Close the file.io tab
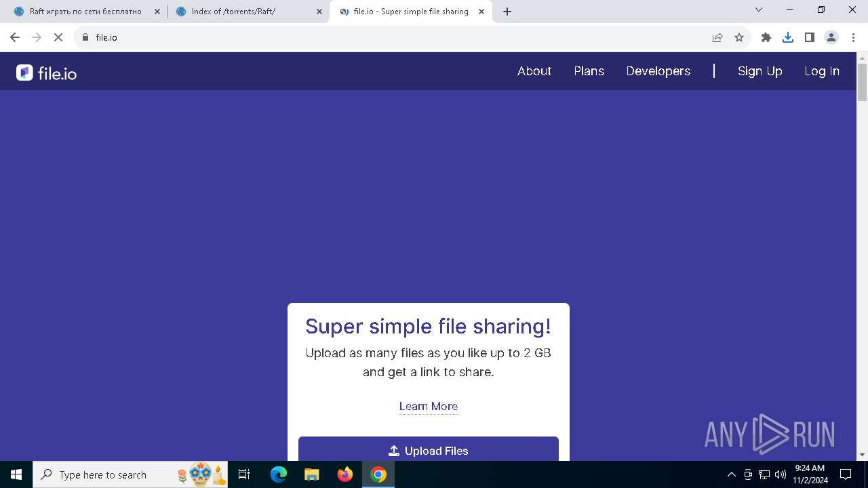 [481, 12]
